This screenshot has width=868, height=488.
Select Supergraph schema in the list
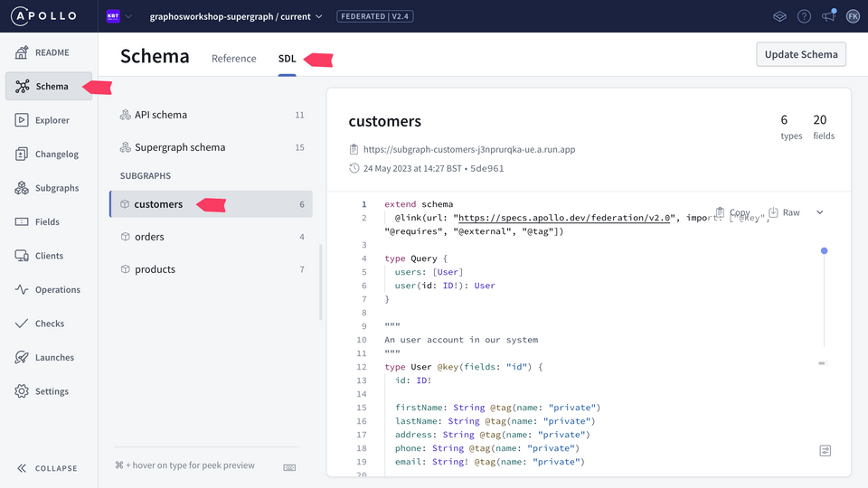tap(212, 147)
